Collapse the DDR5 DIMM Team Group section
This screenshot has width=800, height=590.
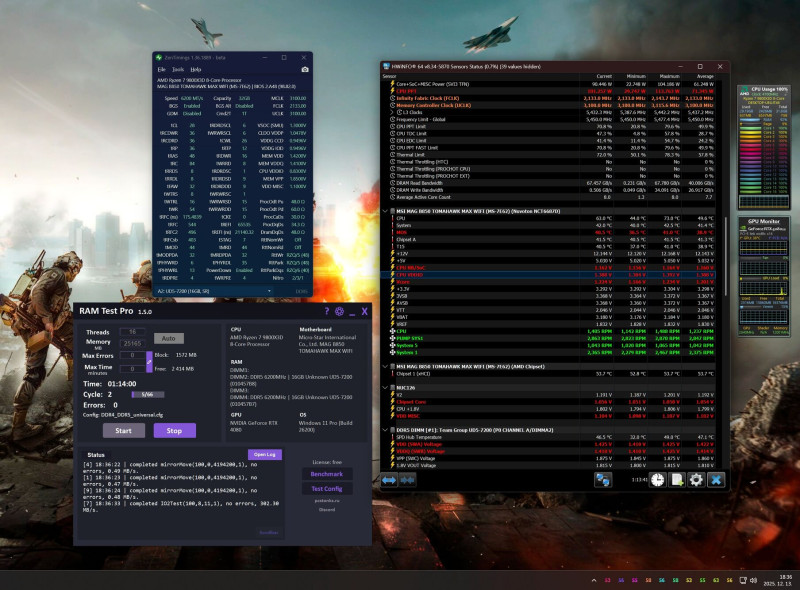(x=385, y=430)
